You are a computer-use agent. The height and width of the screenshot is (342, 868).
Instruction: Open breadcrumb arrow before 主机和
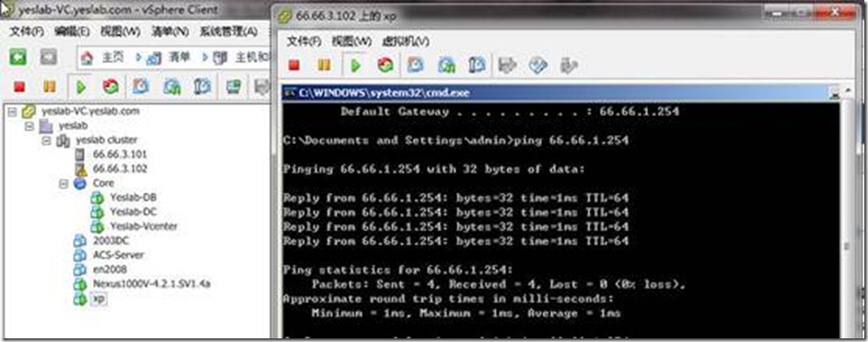tap(204, 57)
